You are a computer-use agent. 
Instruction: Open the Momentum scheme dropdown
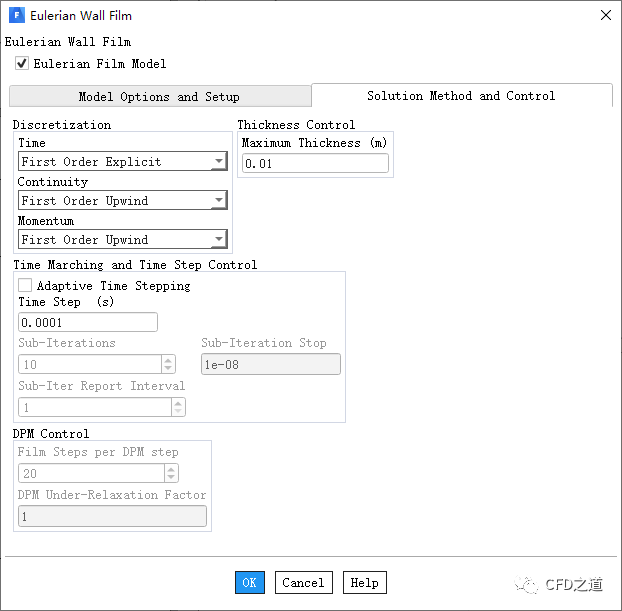[218, 240]
